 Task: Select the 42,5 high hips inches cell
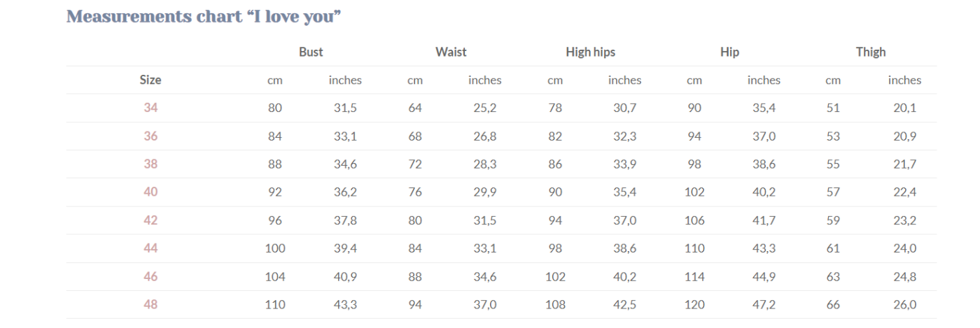click(x=624, y=304)
